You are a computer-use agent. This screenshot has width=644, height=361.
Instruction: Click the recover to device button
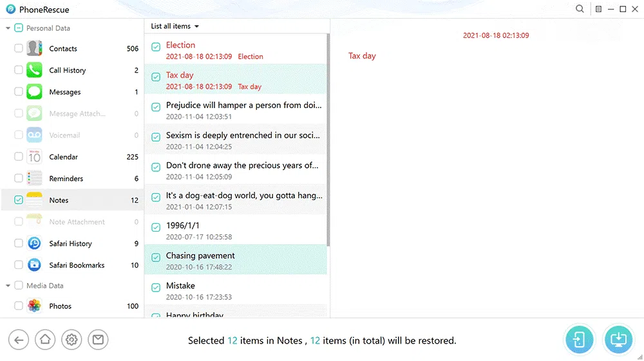point(579,340)
